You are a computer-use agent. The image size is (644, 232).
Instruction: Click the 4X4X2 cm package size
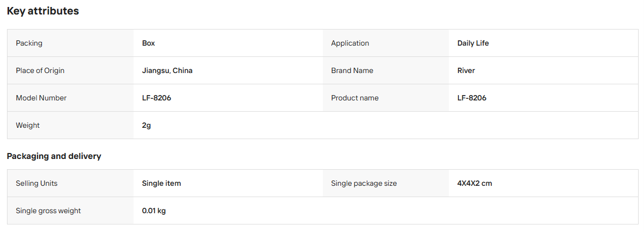[475, 183]
